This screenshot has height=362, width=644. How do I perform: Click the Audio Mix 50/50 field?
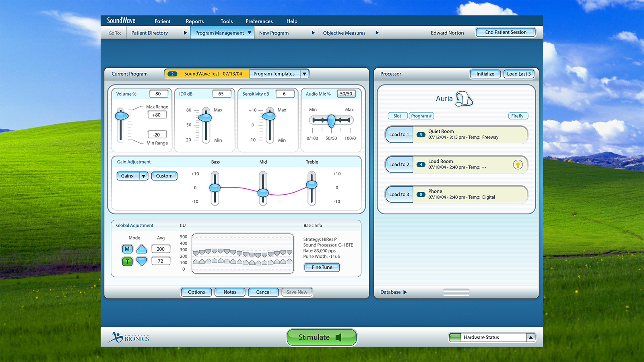tap(346, 94)
